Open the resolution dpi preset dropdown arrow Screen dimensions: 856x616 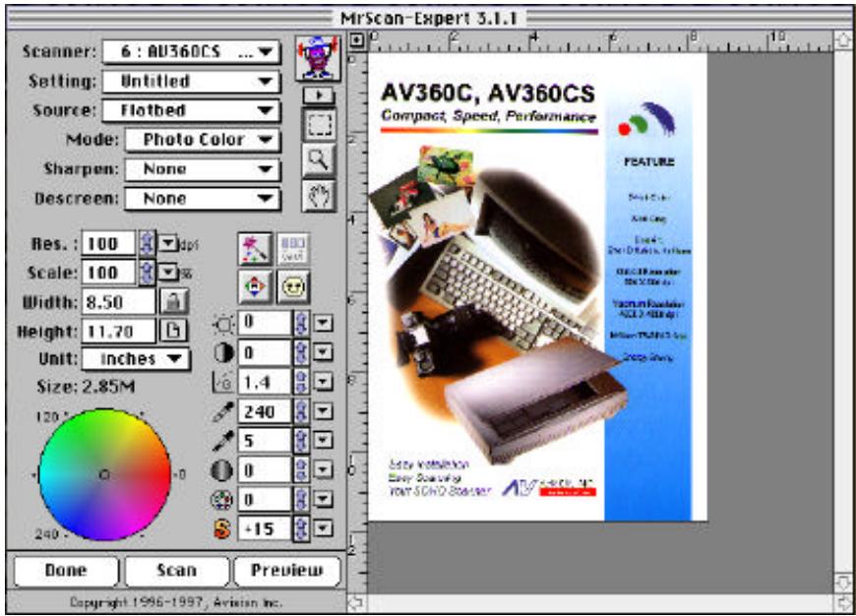click(x=168, y=243)
